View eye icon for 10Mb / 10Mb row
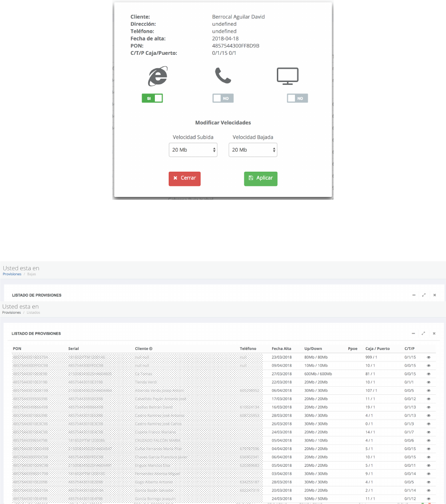Image resolution: width=446 pixels, height=504 pixels. (429, 366)
